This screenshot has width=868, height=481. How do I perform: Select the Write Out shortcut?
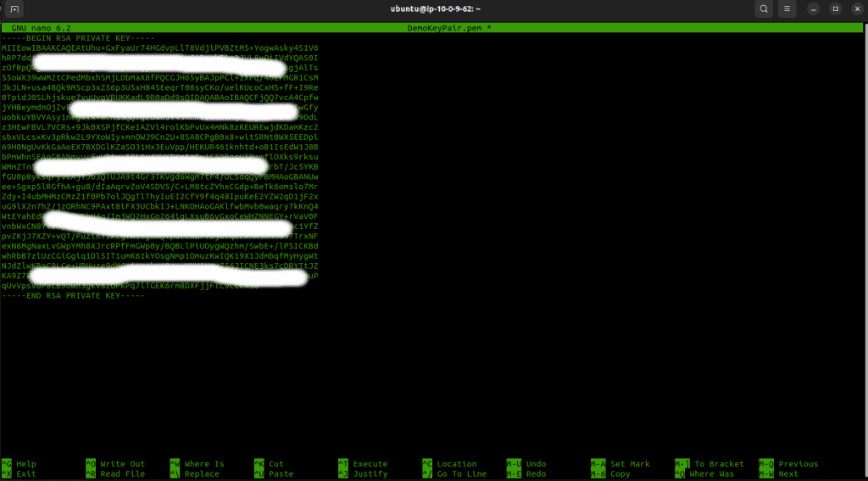click(122, 464)
